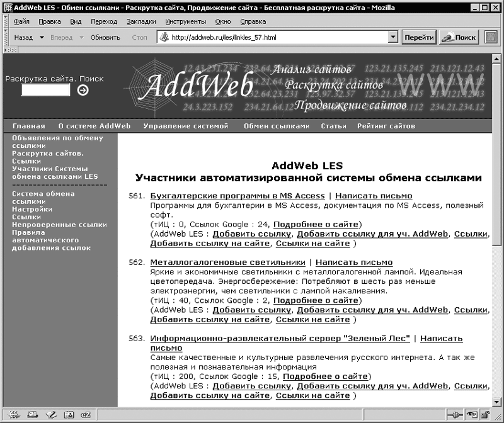Open the Файл menu
The image size is (504, 423).
21,21
